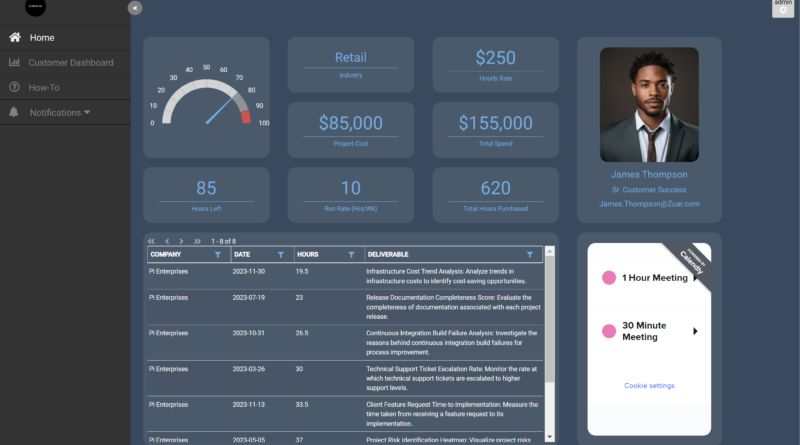The height and width of the screenshot is (445, 800).
Task: Expand the 30 Minute Meeting arrow
Action: pos(695,331)
